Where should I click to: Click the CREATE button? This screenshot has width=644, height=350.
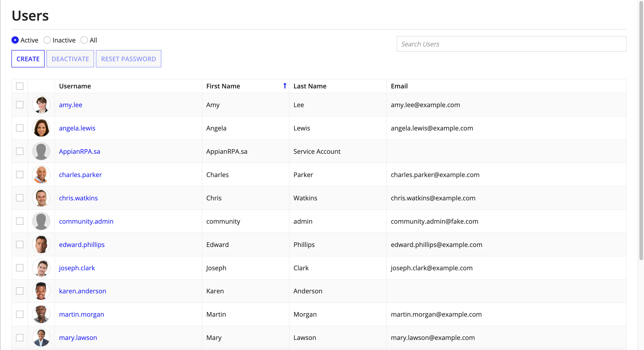point(28,58)
